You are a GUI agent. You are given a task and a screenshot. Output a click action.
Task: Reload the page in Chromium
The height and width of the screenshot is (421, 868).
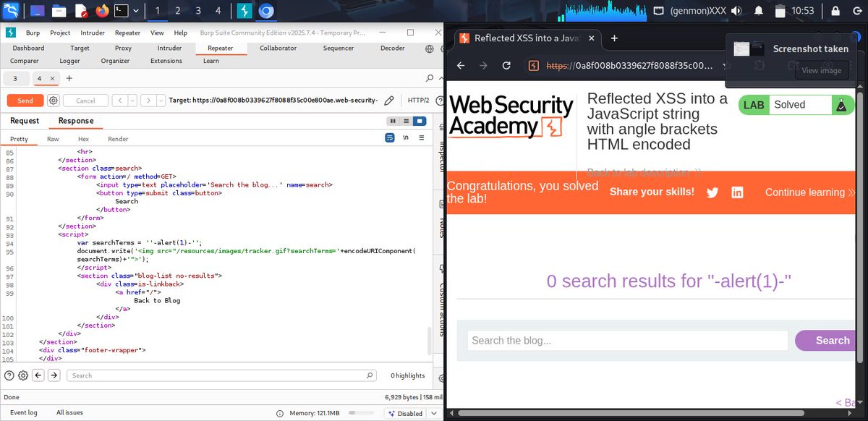click(x=506, y=65)
